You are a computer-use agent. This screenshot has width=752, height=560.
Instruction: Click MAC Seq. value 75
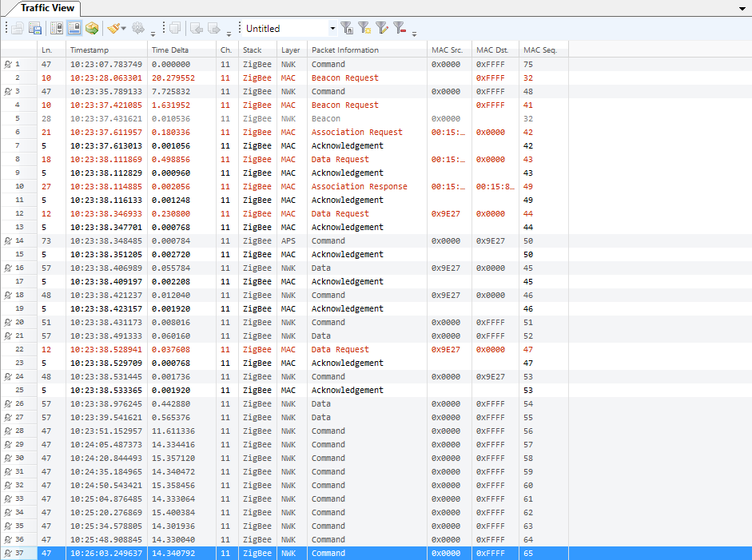528,64
